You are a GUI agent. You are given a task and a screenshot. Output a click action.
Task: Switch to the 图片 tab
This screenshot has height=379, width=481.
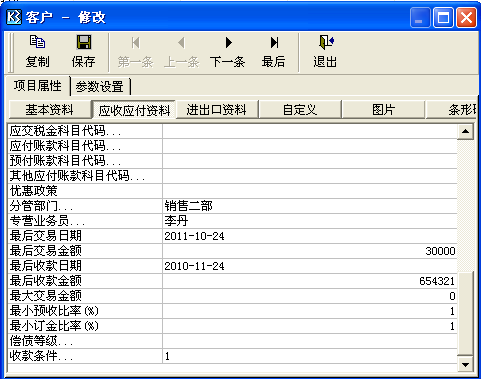383,109
